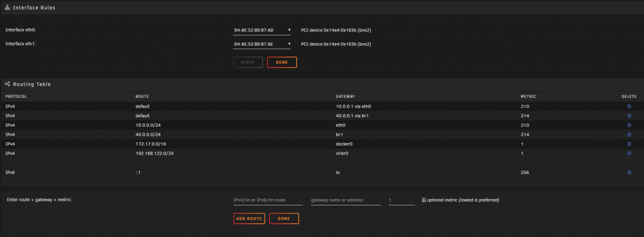This screenshot has height=237, width=644.
Task: Focus the IPv4/nn or IPv6/nn route field
Action: point(268,200)
